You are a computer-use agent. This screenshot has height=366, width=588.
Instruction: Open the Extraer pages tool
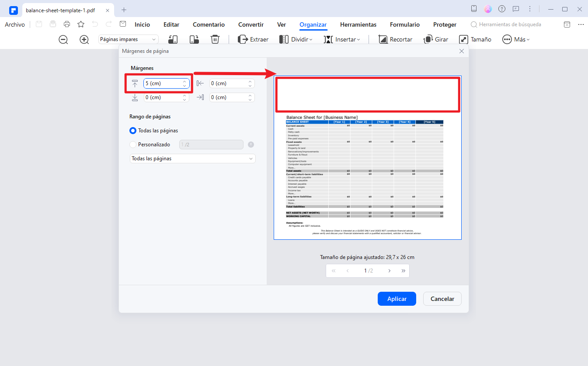(253, 39)
